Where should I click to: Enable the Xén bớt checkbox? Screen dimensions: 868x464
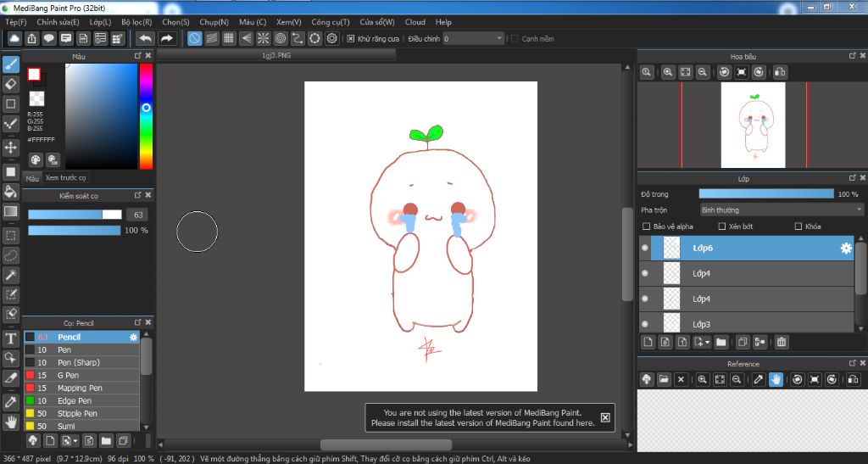[x=722, y=226]
